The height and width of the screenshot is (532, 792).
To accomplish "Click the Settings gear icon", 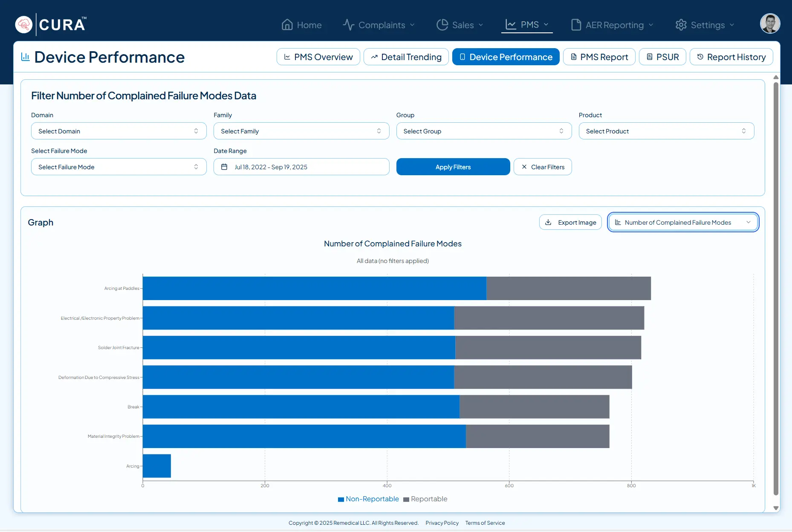I will (x=681, y=25).
